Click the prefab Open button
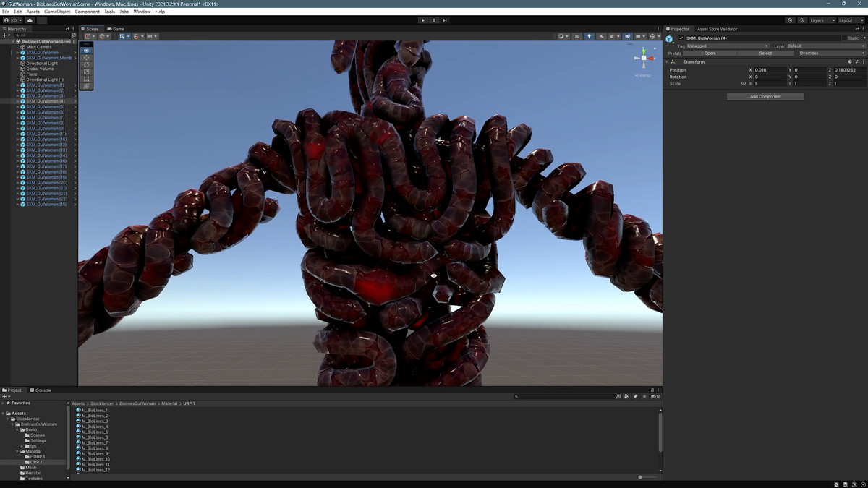Image resolution: width=868 pixels, height=488 pixels. [x=709, y=53]
